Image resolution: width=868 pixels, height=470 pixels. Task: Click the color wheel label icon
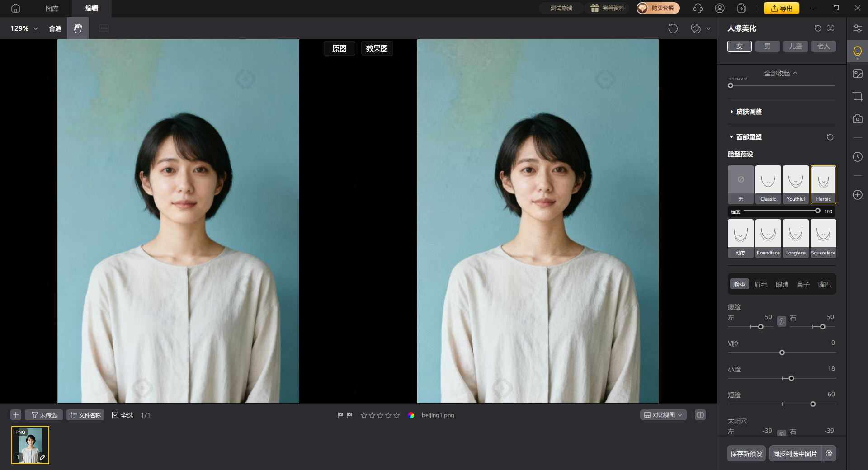[x=410, y=415]
